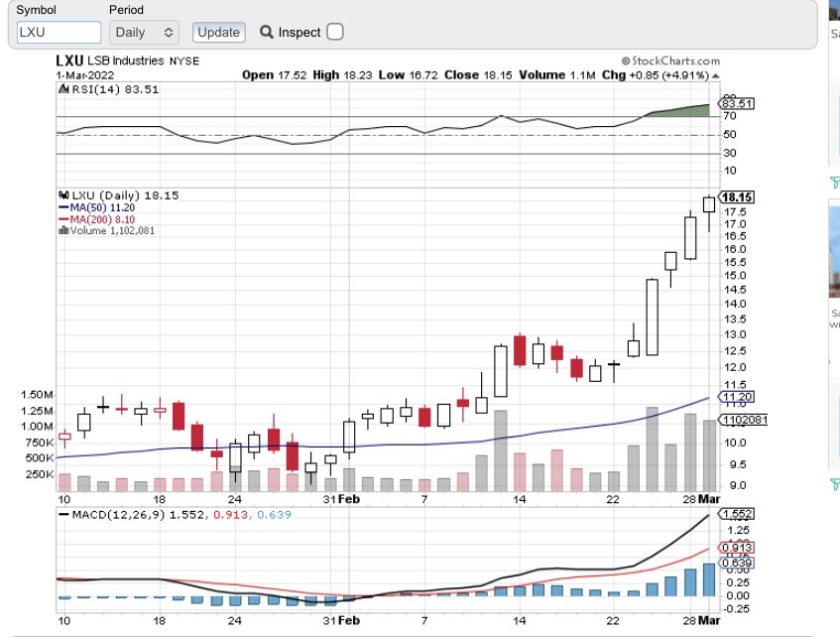Click the last blue MACD histogram bar
The height and width of the screenshot is (637, 840).
click(709, 579)
